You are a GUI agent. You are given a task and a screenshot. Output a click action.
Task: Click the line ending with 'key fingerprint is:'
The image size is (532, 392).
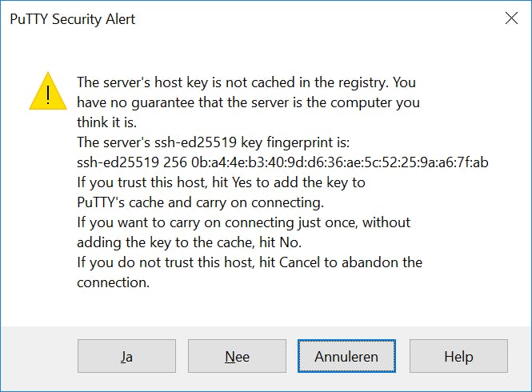pyautogui.click(x=214, y=142)
